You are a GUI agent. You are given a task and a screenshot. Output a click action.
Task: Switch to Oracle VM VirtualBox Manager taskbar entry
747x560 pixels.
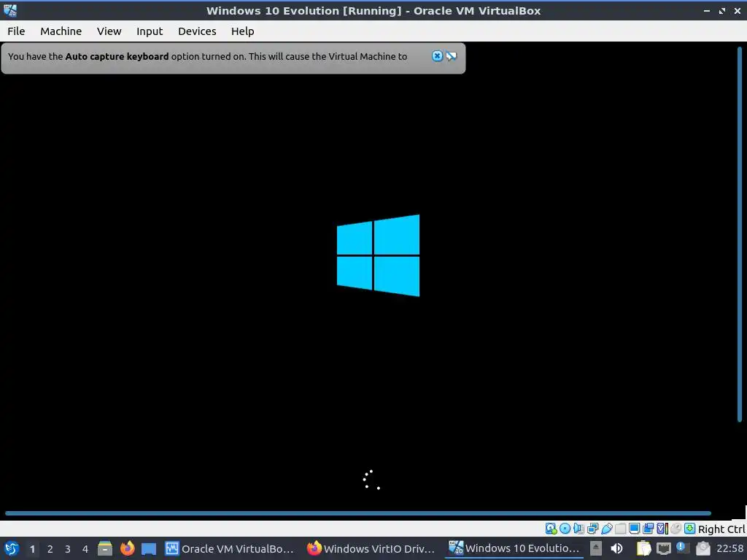230,548
